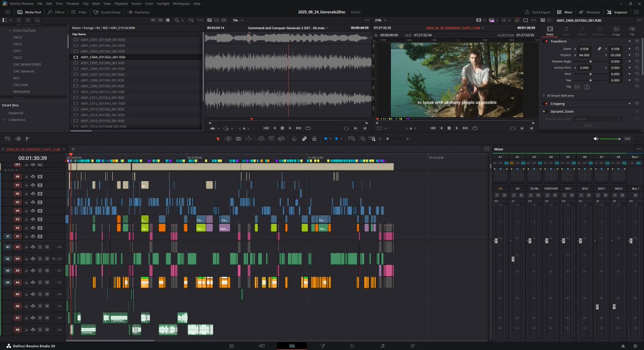The image size is (644, 350).
Task: Adjust the Rotation Angle slider
Action: click(590, 62)
